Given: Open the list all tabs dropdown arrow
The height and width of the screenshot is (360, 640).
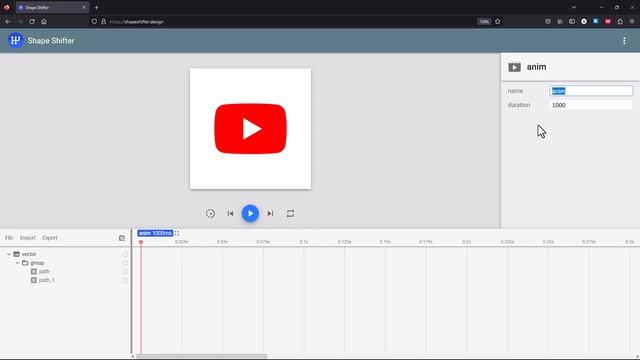Looking at the screenshot, I should (x=574, y=7).
